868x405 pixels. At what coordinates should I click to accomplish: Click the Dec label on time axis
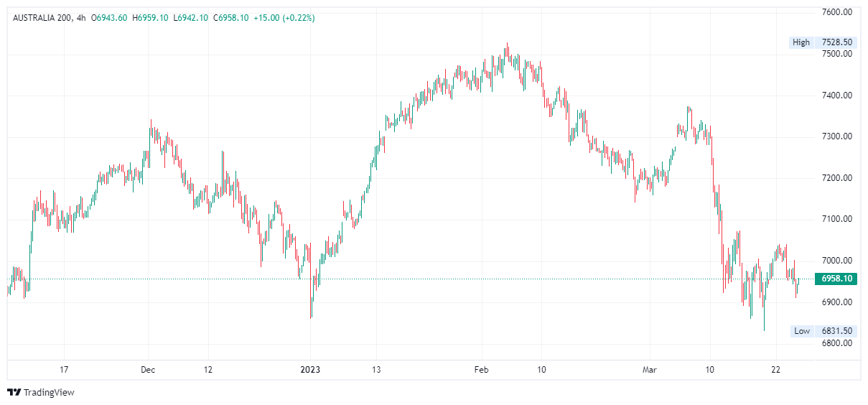tap(148, 370)
